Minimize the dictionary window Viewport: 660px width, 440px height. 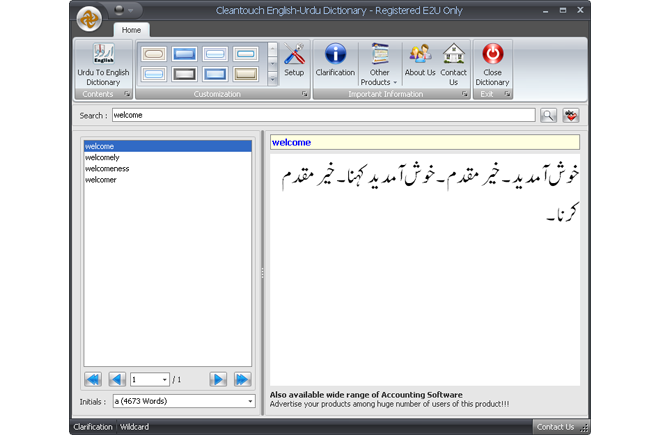[x=546, y=11]
